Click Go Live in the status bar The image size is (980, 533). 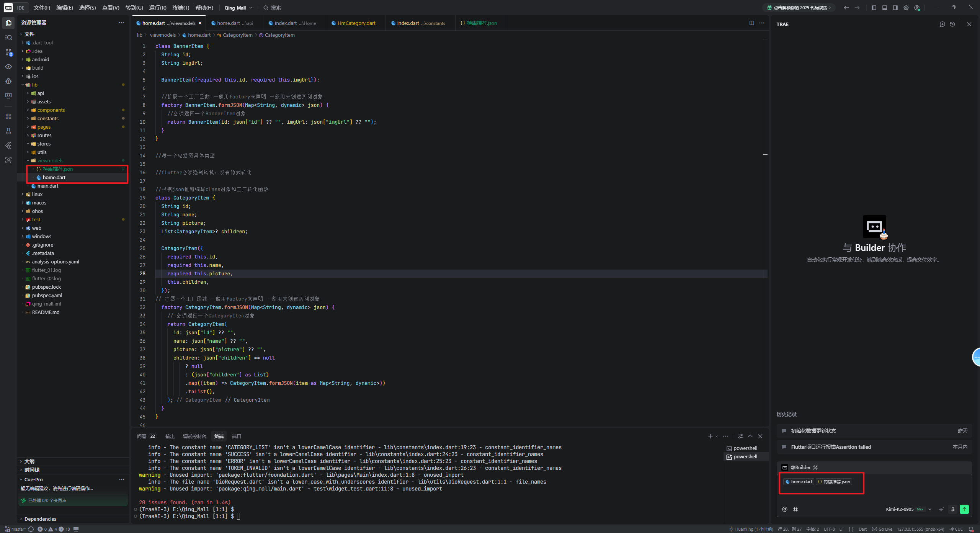882,529
